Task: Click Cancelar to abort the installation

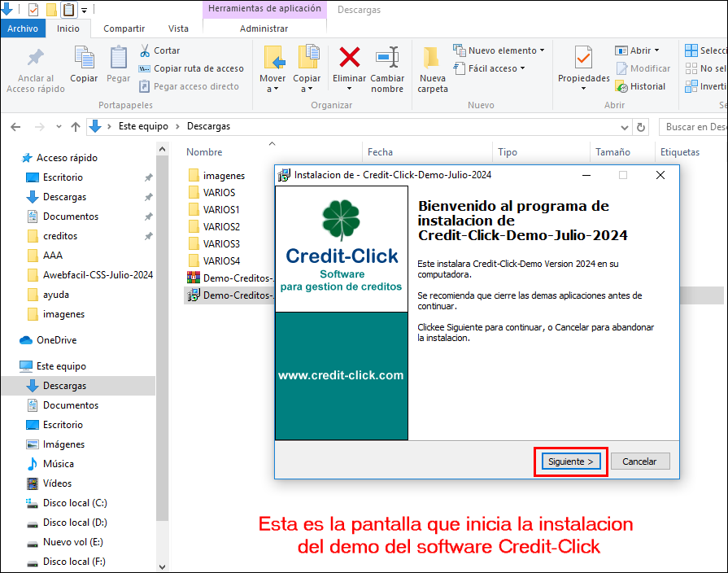Action: point(639,461)
